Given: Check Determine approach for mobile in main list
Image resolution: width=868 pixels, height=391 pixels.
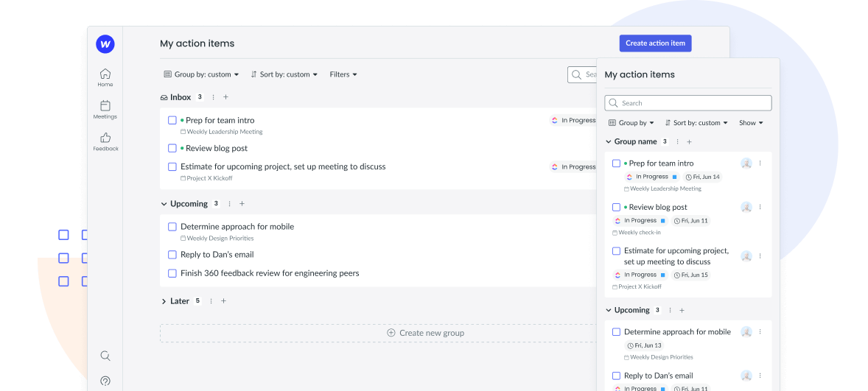Looking at the screenshot, I should point(172,227).
